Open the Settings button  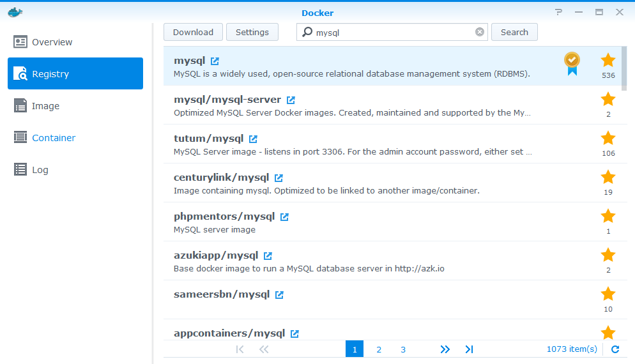coord(252,32)
